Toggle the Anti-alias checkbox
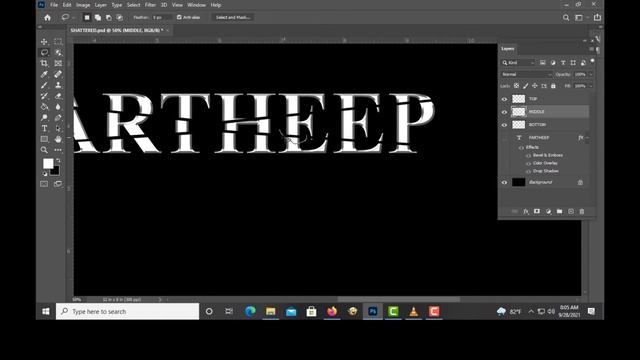The image size is (640, 360). [x=179, y=17]
